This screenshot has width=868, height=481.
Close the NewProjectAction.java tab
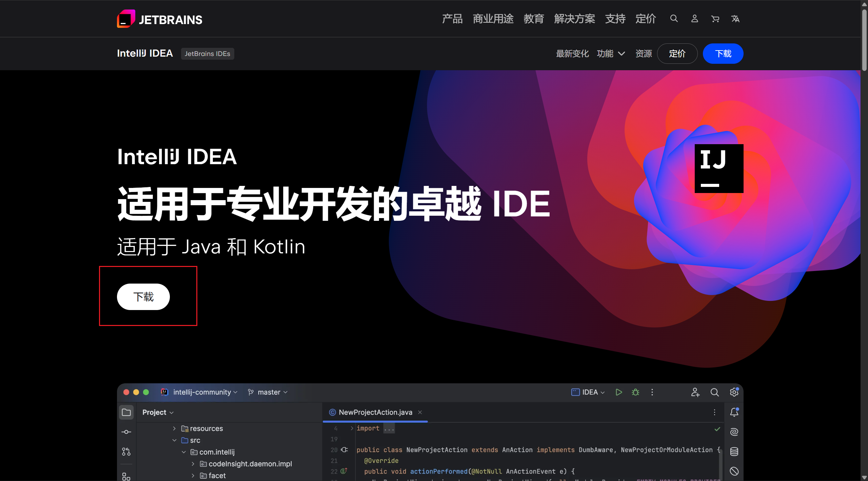pyautogui.click(x=420, y=412)
